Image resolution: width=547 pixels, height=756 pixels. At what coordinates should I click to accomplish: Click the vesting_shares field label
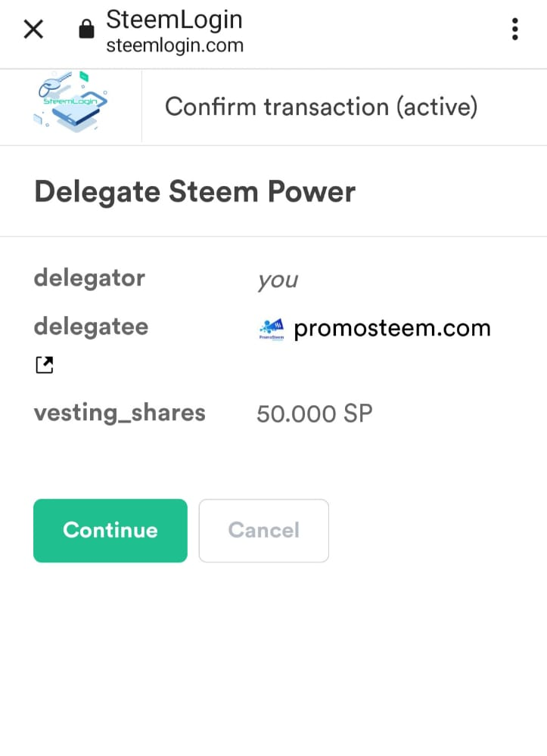click(x=120, y=413)
